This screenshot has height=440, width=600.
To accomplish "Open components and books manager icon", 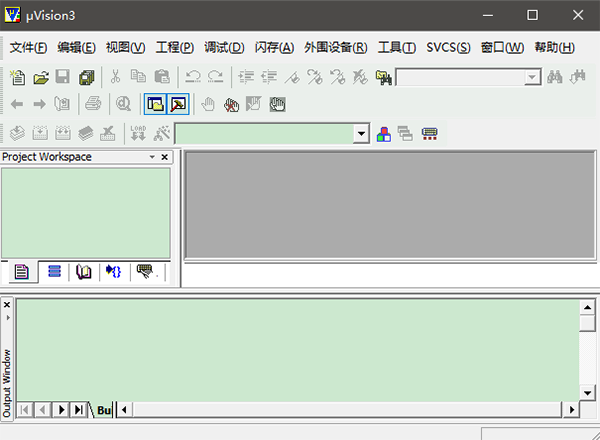I will point(384,134).
